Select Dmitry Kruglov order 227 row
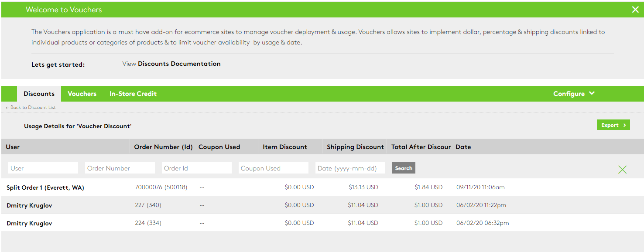Image resolution: width=644 pixels, height=252 pixels. point(29,205)
